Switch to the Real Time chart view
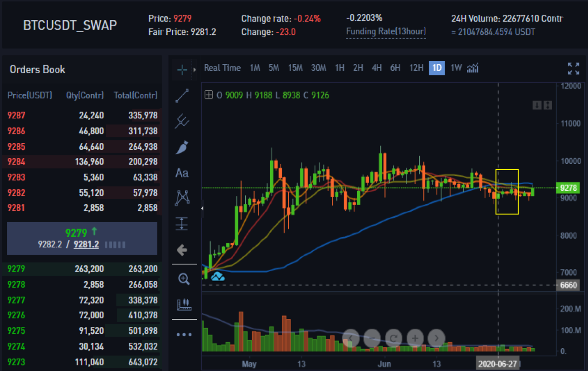The image size is (588, 371). coord(222,68)
